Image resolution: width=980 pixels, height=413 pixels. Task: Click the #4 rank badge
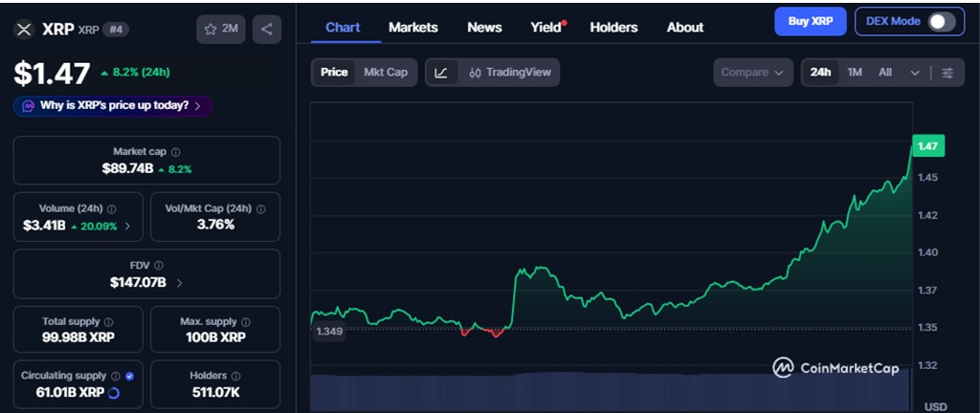116,30
